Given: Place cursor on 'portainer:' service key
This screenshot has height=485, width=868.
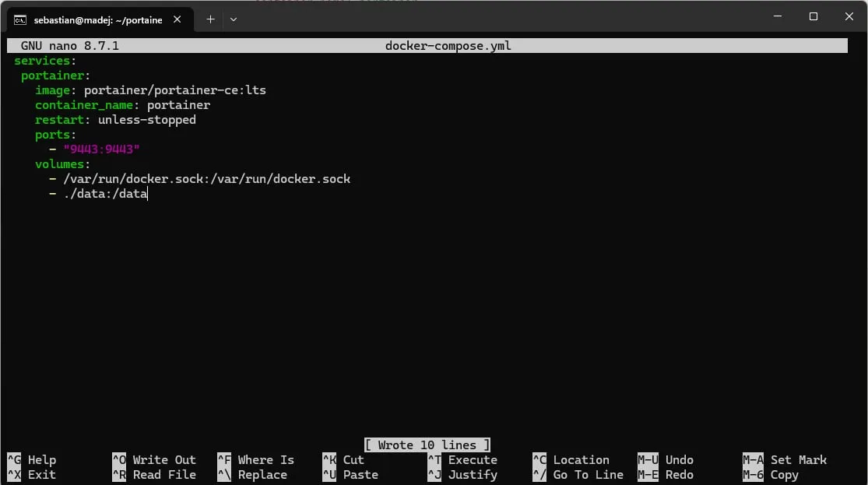Looking at the screenshot, I should (x=55, y=76).
